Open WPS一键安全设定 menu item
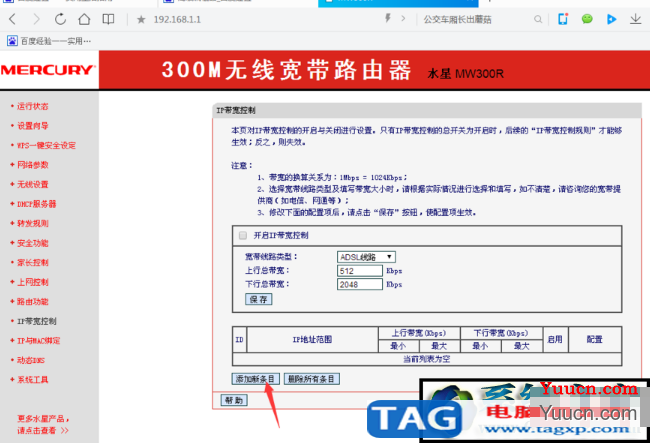The image size is (650, 443). 46,145
